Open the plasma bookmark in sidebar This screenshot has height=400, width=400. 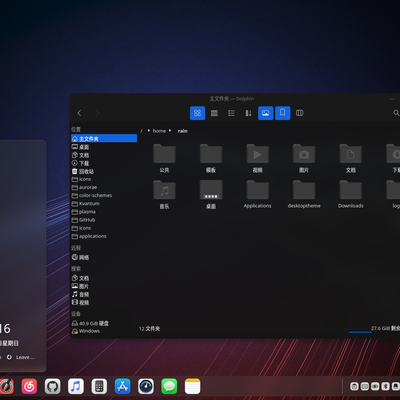pyautogui.click(x=104, y=212)
